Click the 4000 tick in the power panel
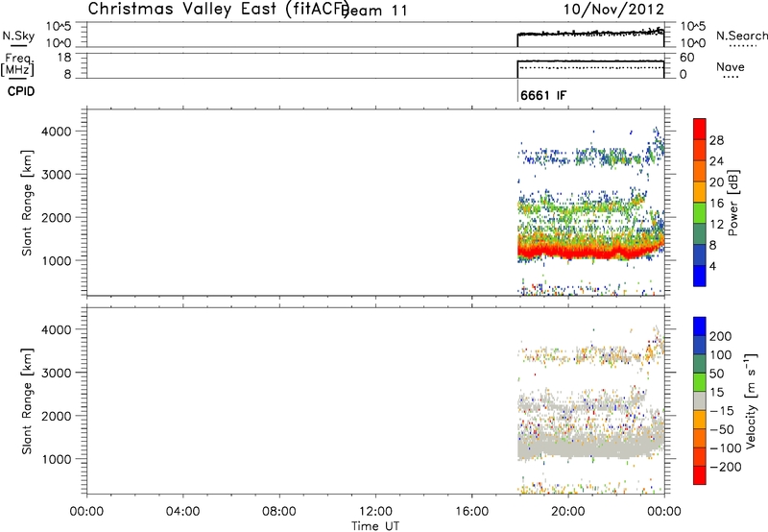This screenshot has width=768, height=532. click(57, 132)
